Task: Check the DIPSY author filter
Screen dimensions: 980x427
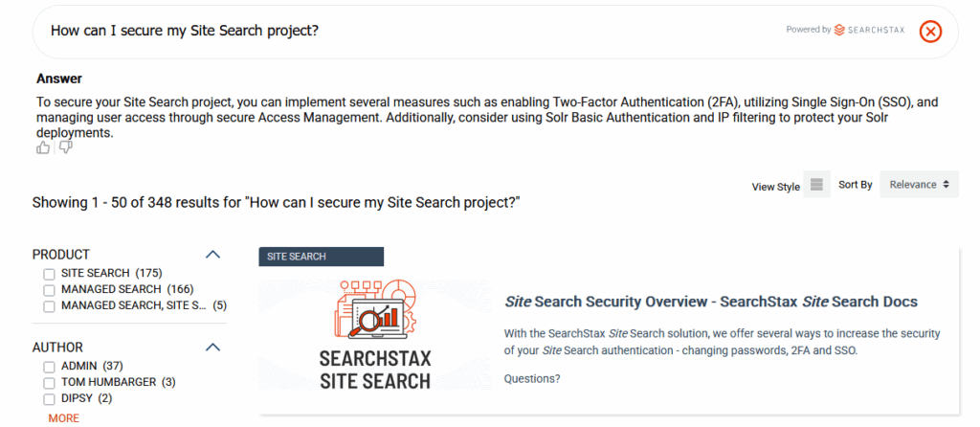Action: click(x=49, y=398)
